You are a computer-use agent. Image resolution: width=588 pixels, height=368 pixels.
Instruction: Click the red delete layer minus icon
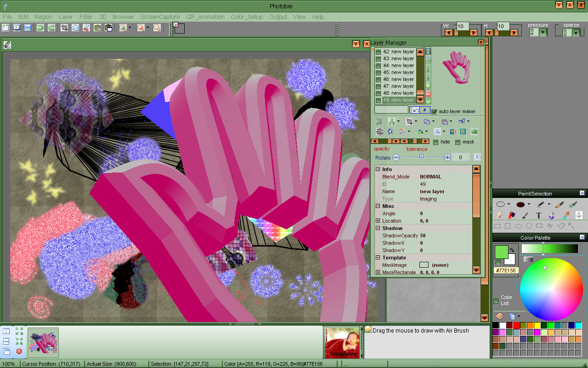(428, 94)
